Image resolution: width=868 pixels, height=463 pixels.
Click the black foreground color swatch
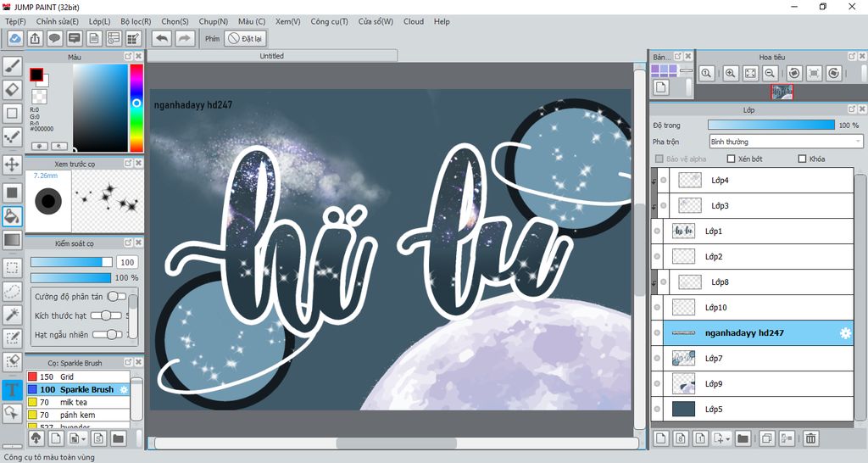pyautogui.click(x=36, y=75)
